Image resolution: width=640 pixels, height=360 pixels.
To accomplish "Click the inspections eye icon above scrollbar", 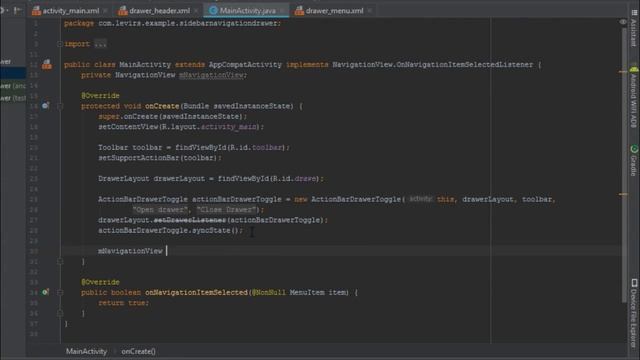I will pos(623,22).
